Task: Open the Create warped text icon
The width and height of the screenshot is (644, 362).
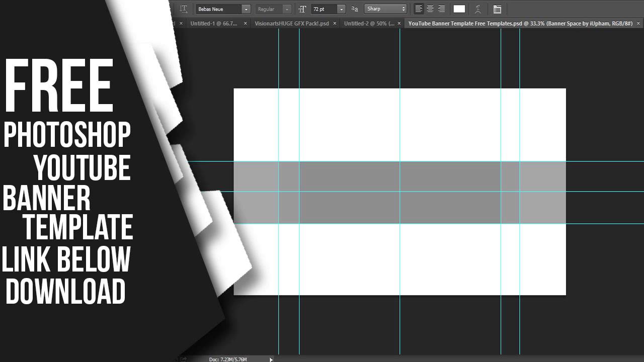Action: click(x=478, y=9)
